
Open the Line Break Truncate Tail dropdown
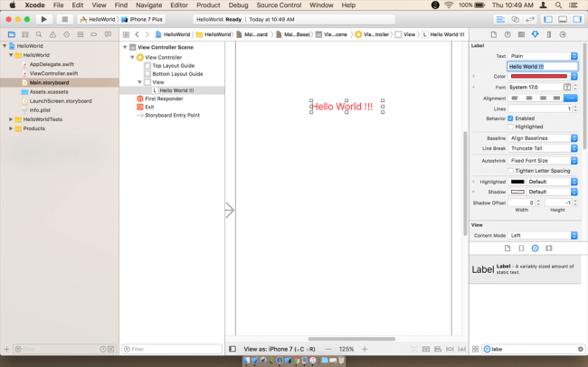click(x=543, y=148)
